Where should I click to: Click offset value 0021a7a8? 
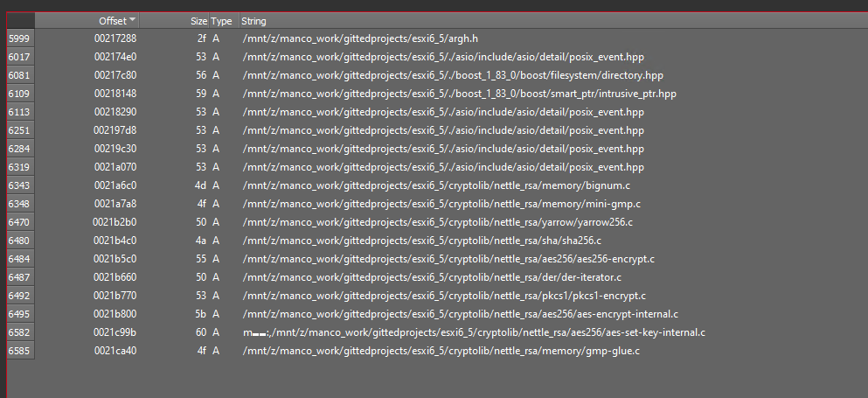coord(115,204)
